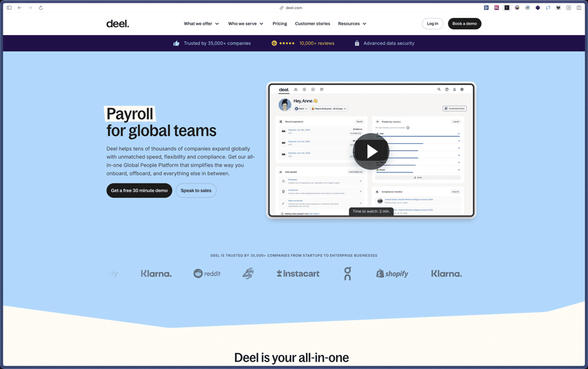Toggle the browser sidebar panel icon

[x=9, y=7]
